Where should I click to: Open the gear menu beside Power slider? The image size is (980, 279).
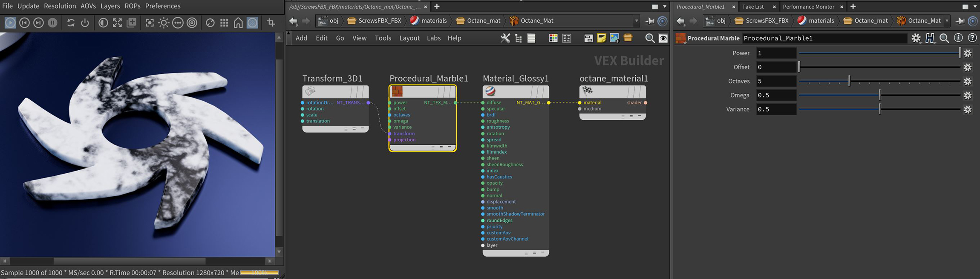[968, 53]
